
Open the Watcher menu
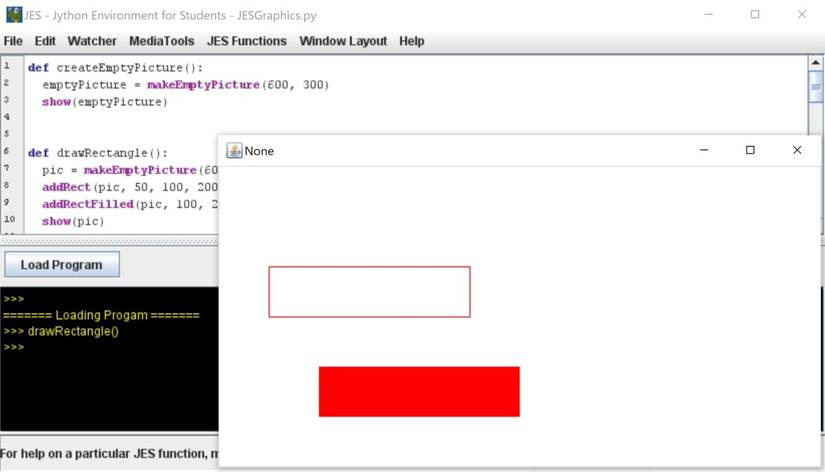tap(92, 41)
